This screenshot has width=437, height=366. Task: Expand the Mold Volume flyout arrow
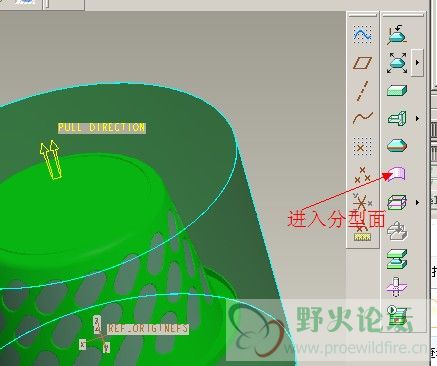pos(417,118)
